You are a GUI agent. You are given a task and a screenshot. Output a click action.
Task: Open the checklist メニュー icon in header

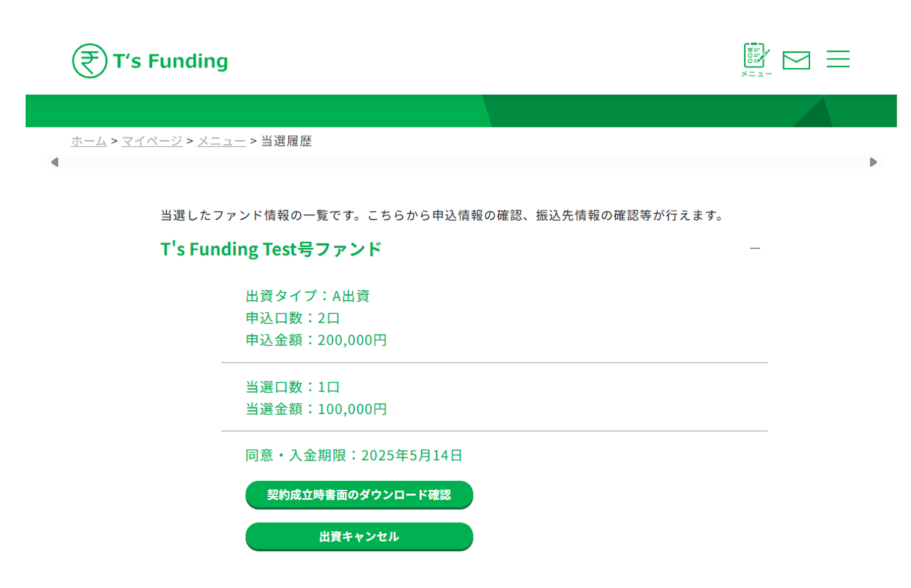[x=756, y=59]
